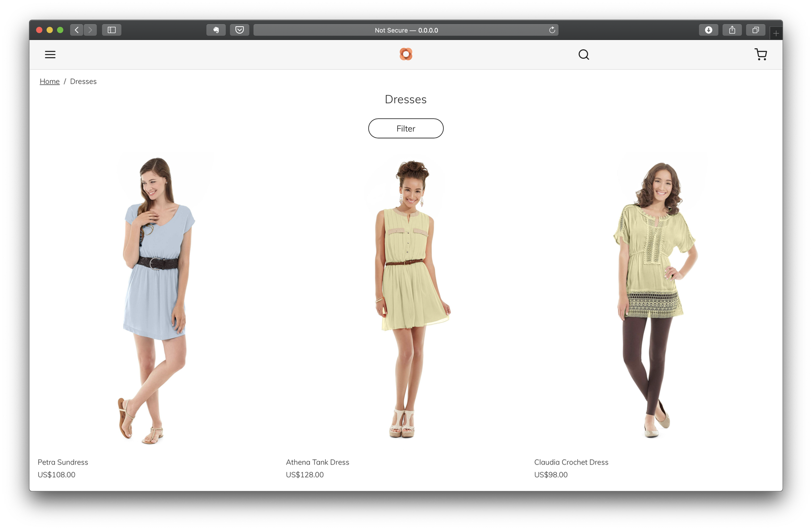This screenshot has height=530, width=812.
Task: Click the address bar showing 0.0.0.0
Action: pyautogui.click(x=406, y=30)
